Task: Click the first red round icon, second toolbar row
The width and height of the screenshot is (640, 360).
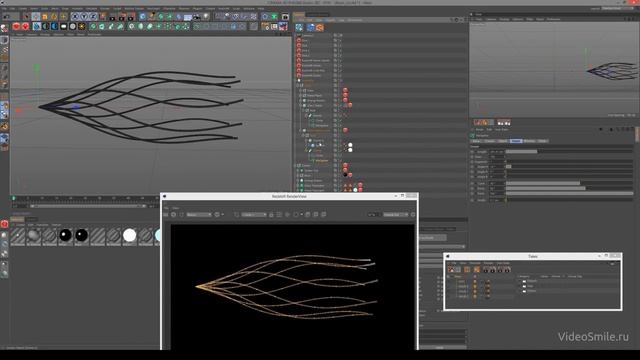Action: pos(16,27)
